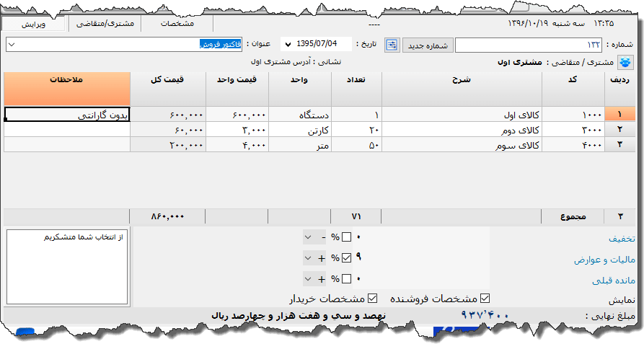Viewport: 644px width, 344px height.
Task: Click total price cell ۶۰,۰۰۰
Action: 168,130
